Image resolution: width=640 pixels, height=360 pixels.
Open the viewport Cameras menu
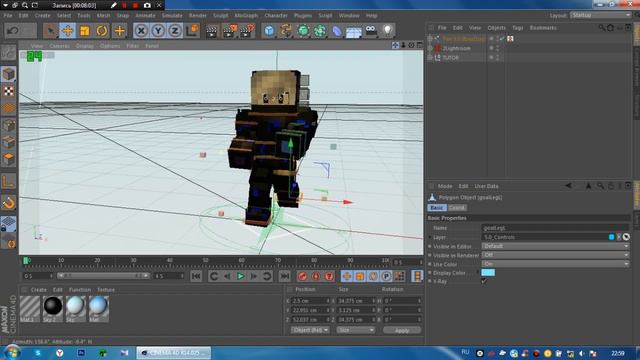click(x=59, y=46)
